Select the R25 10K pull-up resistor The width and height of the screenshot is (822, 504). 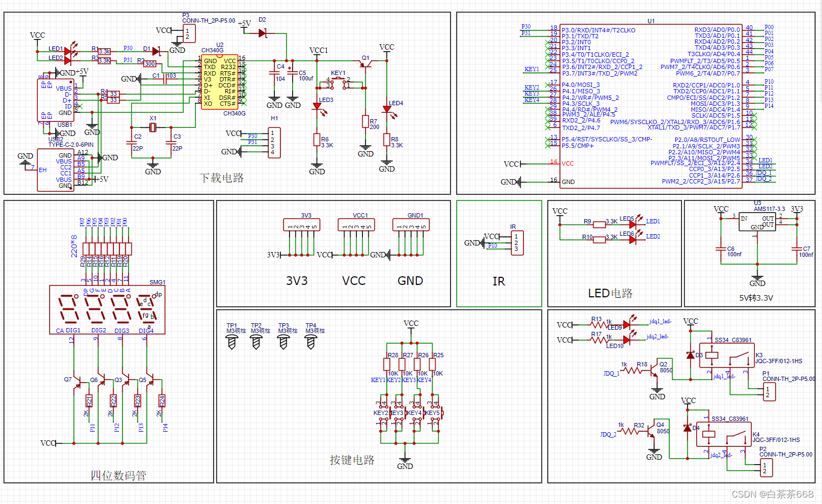coord(432,364)
